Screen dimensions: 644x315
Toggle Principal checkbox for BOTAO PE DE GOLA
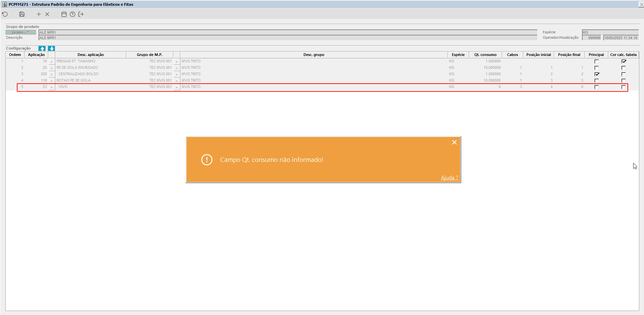pos(596,81)
